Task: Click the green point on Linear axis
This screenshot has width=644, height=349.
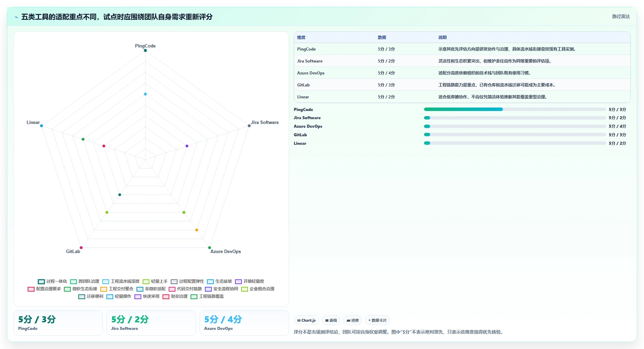Action: pos(83,139)
